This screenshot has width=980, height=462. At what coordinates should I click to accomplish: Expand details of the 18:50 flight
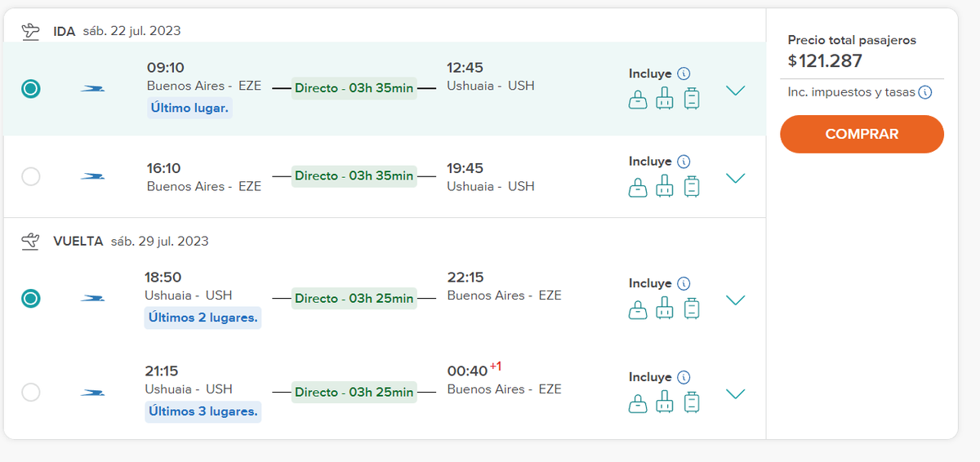point(736,300)
